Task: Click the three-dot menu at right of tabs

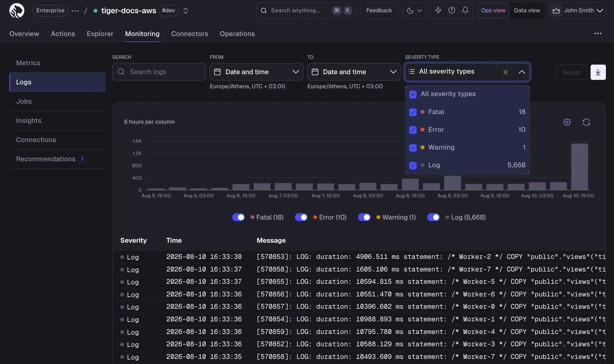Action: [598, 33]
